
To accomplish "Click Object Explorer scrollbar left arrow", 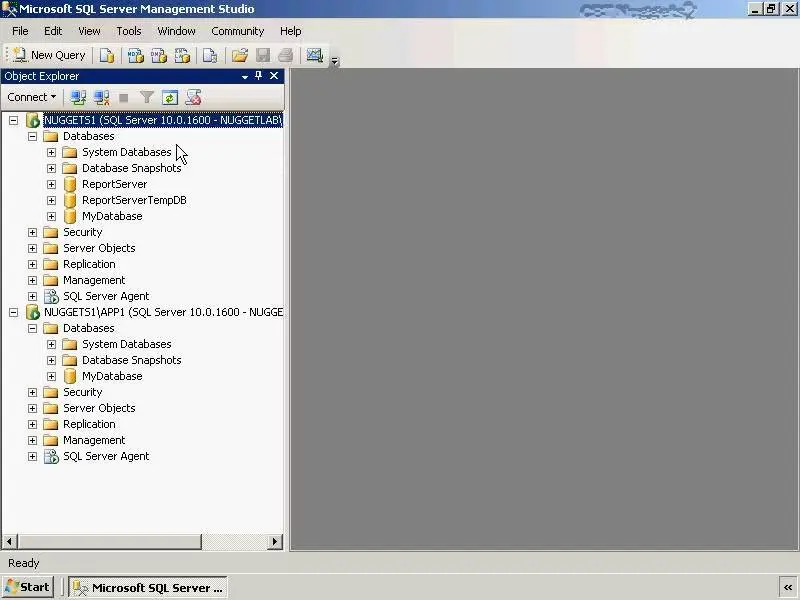I will [x=10, y=541].
